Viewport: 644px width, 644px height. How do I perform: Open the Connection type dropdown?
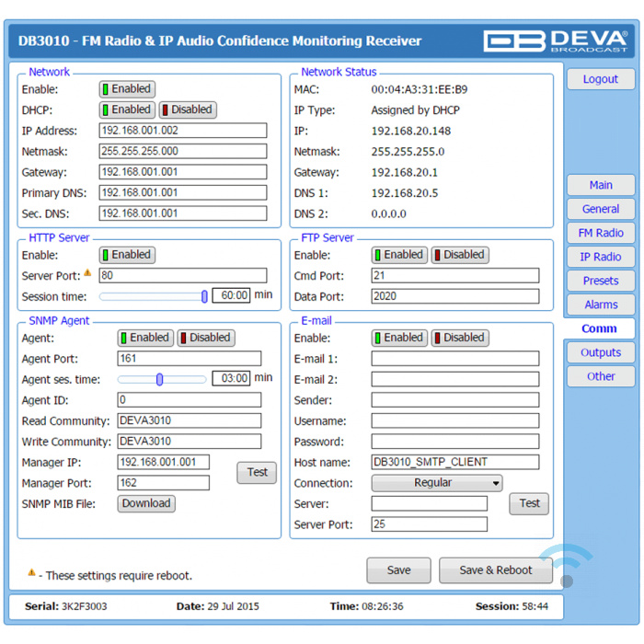[437, 483]
